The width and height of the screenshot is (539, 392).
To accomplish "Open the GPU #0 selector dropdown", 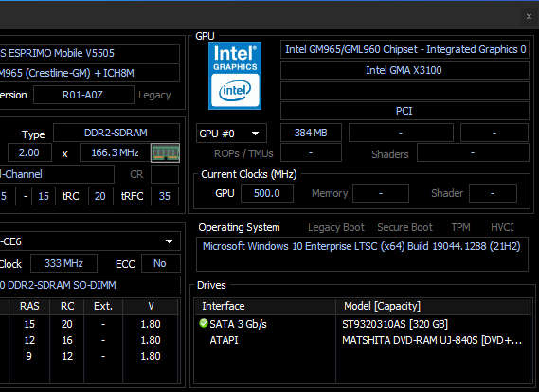I will coord(231,134).
